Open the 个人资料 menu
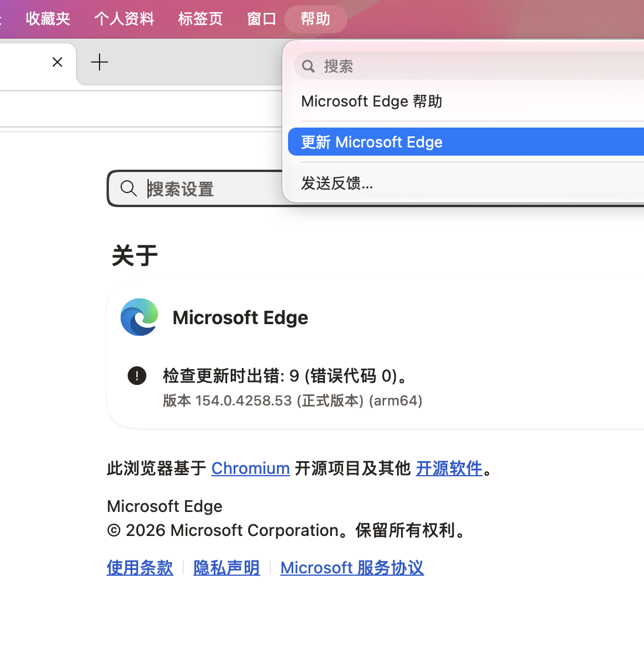Viewport: 644px width, 660px height. click(x=124, y=19)
